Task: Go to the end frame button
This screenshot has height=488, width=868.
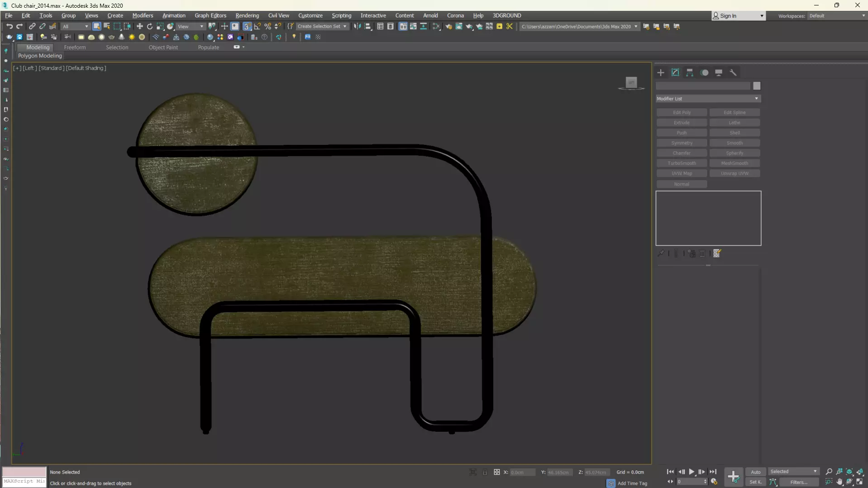Action: click(x=713, y=472)
